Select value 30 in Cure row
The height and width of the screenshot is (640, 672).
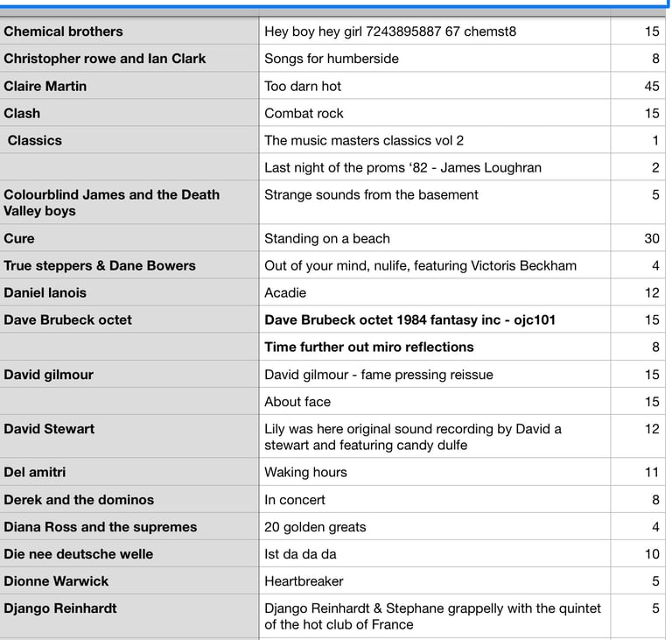638,238
